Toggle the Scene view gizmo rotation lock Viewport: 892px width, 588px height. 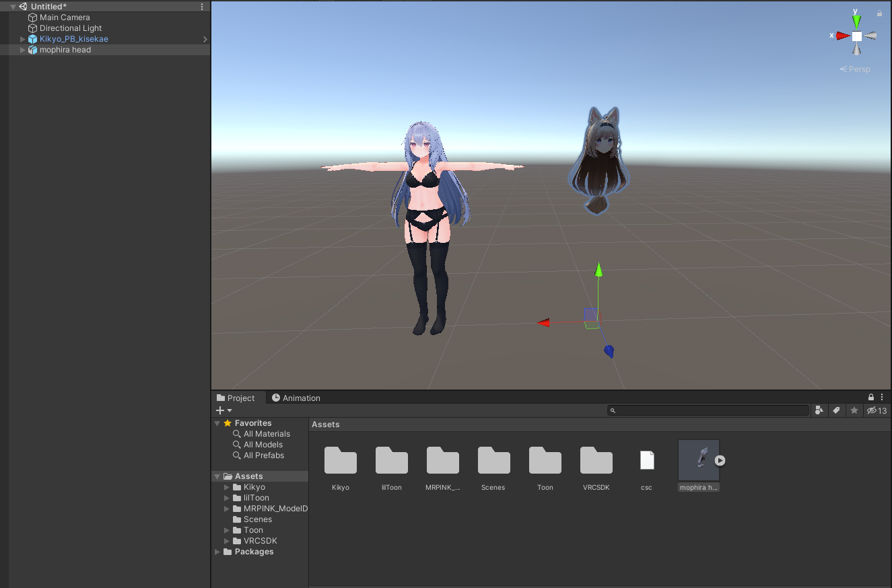[879, 13]
